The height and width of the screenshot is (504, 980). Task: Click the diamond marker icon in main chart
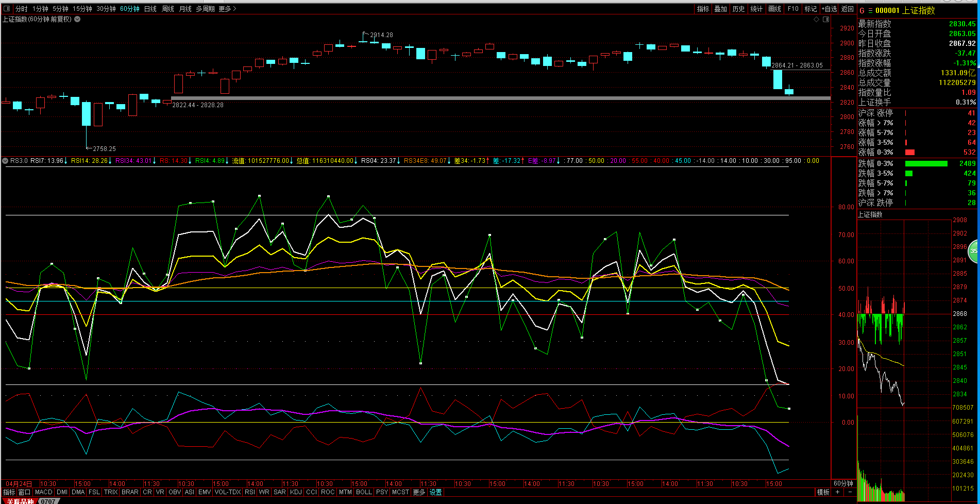tap(816, 19)
